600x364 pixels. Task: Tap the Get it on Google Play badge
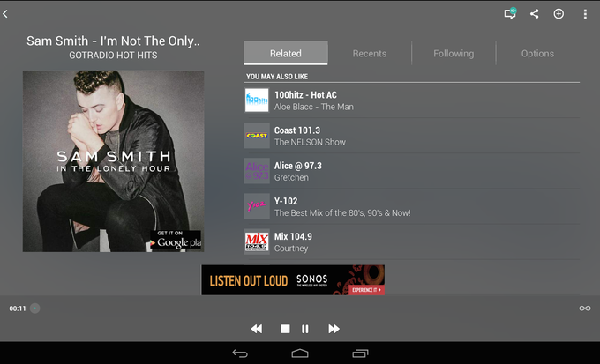pos(176,240)
